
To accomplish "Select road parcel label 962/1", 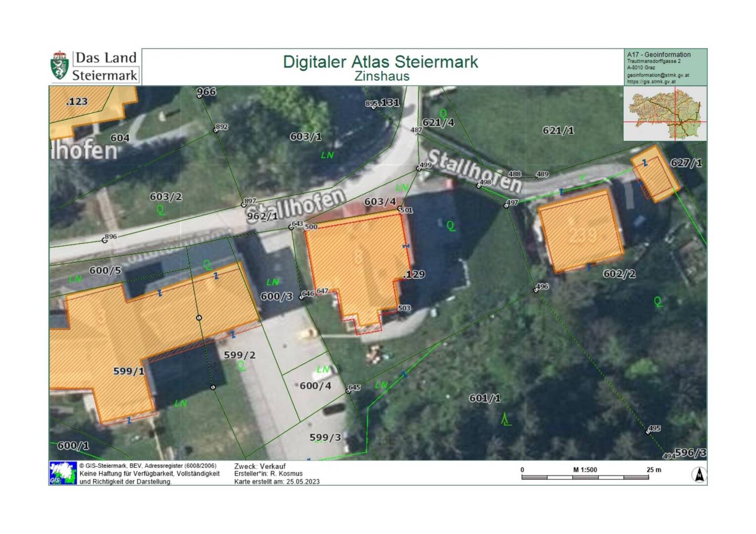I will click(262, 216).
